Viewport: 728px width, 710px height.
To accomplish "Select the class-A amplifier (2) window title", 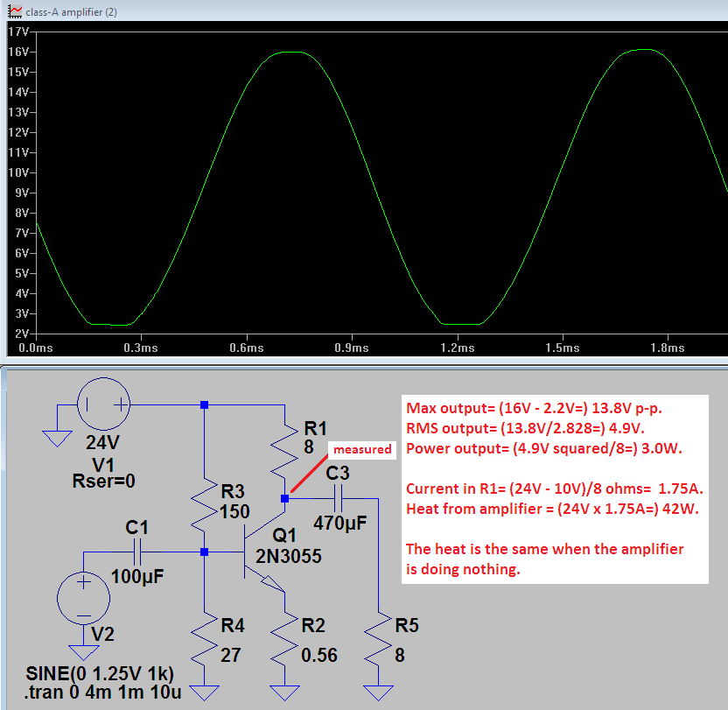I will click(x=71, y=12).
